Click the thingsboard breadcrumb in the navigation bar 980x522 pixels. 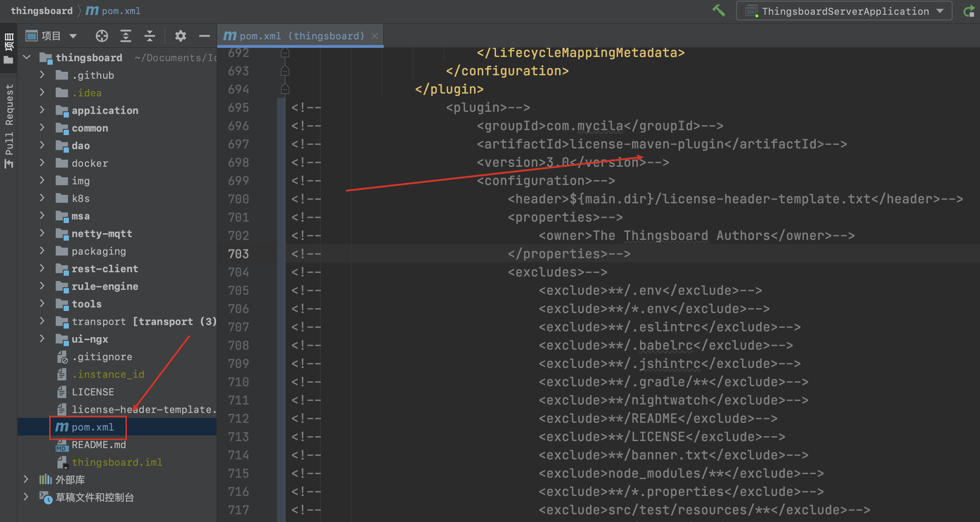pos(41,11)
